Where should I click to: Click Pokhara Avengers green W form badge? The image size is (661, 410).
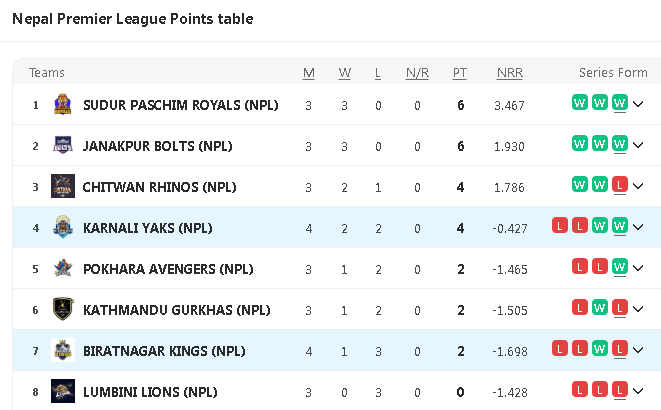click(620, 267)
